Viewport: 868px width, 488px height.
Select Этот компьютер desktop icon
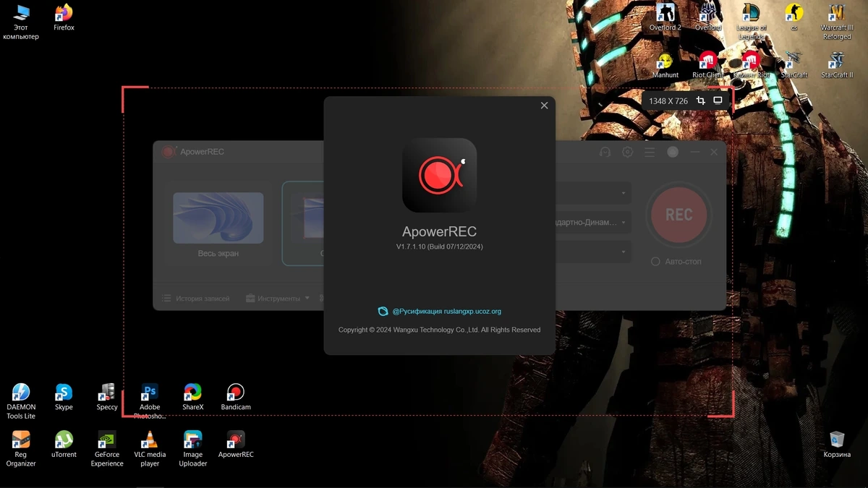[21, 22]
